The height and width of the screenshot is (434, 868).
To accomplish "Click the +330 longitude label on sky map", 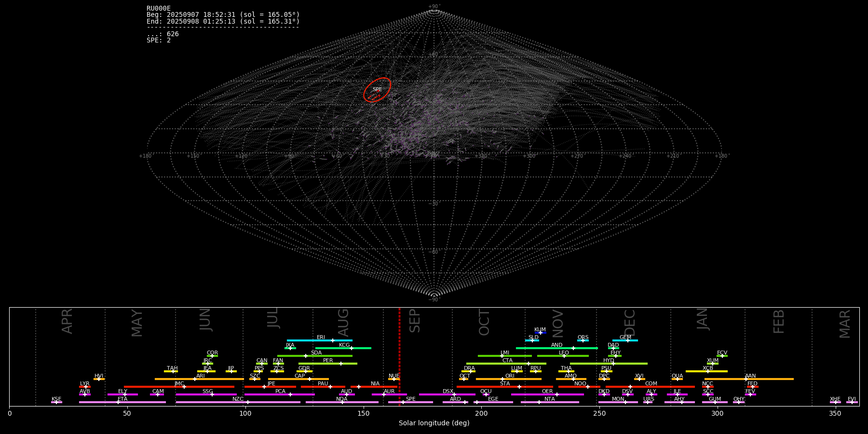I will tap(482, 156).
